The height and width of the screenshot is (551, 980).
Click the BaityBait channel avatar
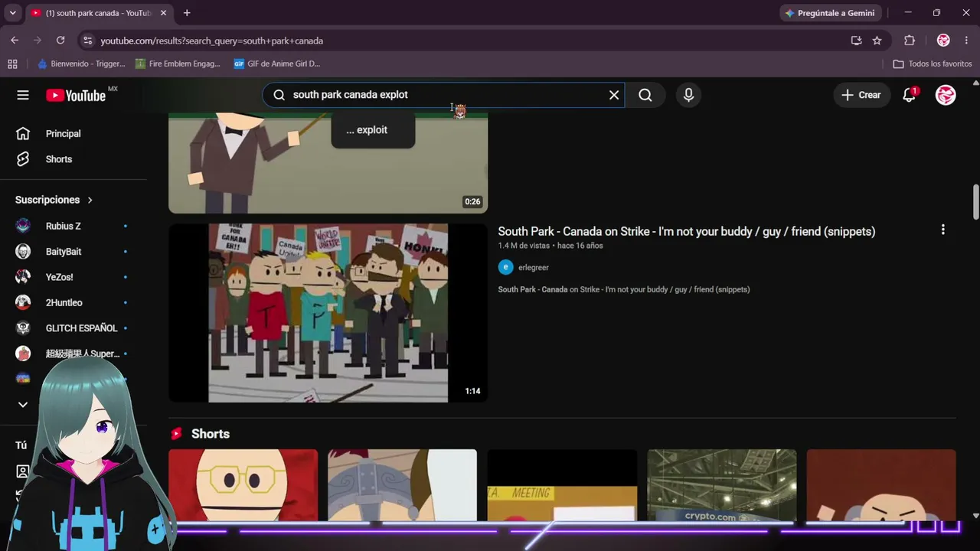click(x=23, y=252)
